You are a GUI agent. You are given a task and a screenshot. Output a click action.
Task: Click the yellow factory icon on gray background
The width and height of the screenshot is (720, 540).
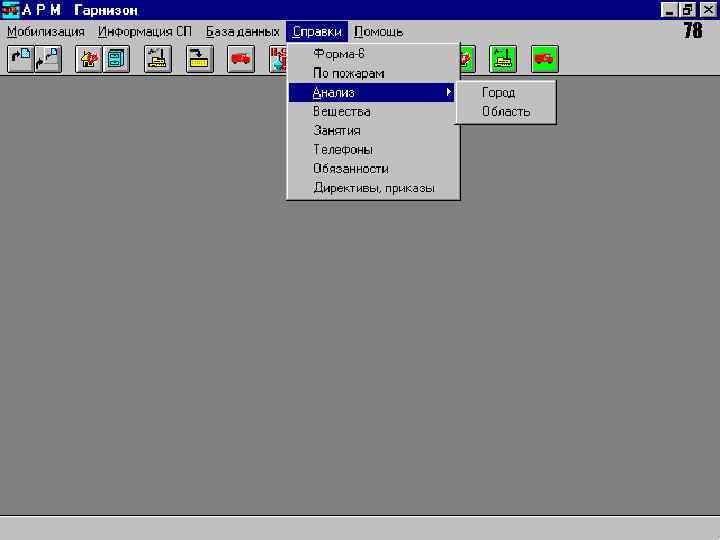(158, 59)
